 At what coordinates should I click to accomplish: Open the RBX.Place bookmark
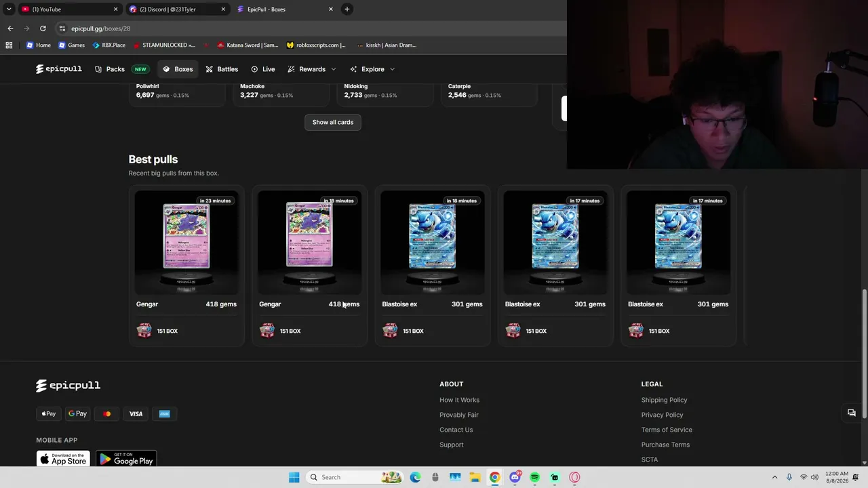108,45
